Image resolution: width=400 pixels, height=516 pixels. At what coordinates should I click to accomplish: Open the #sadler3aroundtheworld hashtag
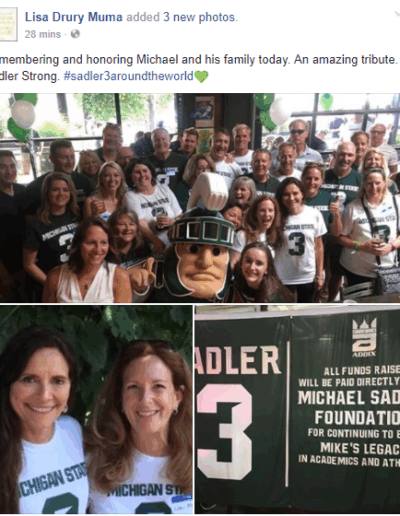point(129,76)
